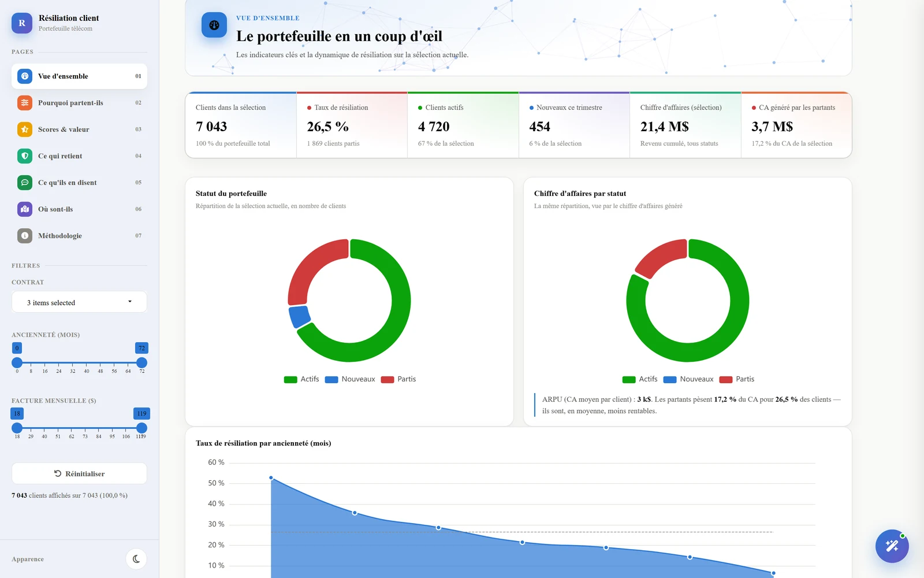924x578 pixels.
Task: Open the Contrat 3 items selected dropdown
Action: (79, 302)
